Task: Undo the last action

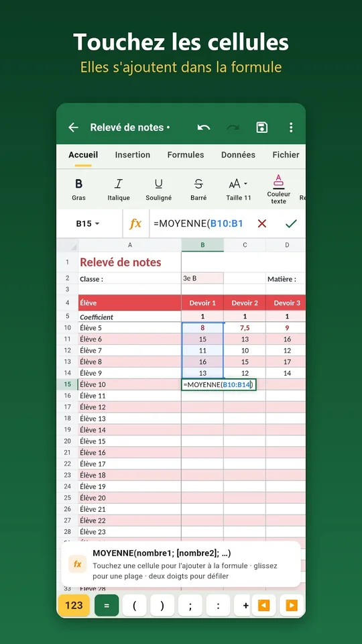Action: (204, 127)
